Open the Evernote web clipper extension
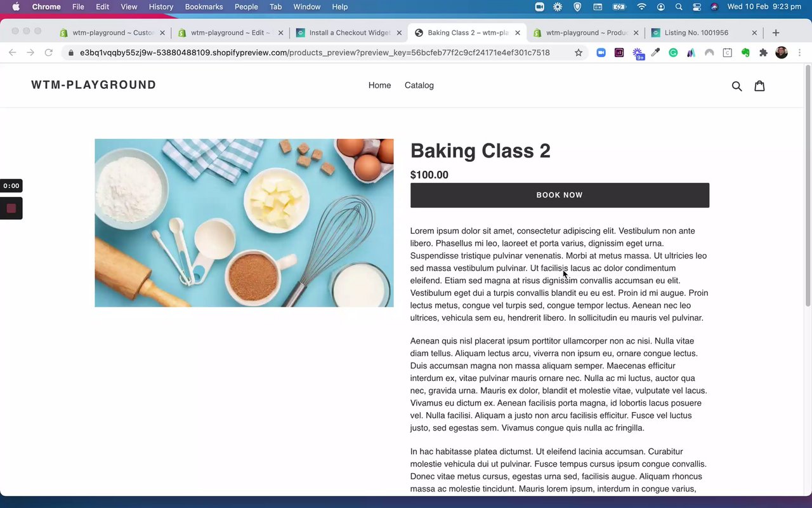Image resolution: width=812 pixels, height=508 pixels. 745,53
